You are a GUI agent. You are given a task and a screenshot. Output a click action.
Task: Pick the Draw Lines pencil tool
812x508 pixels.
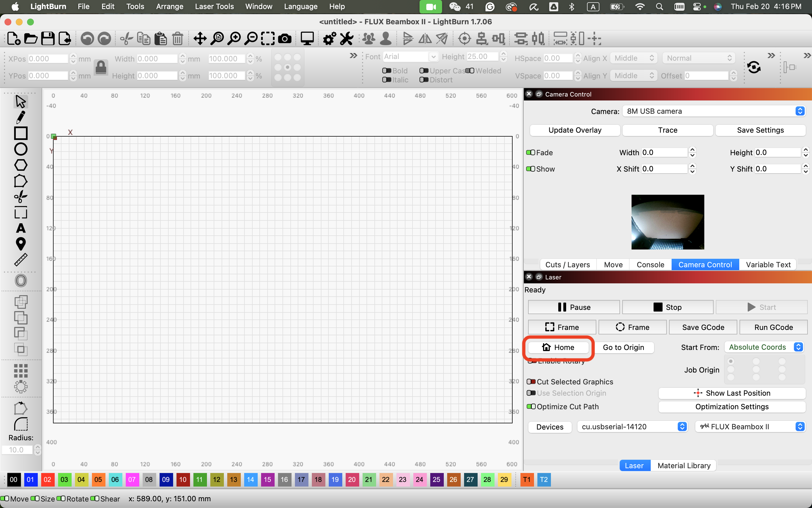click(x=21, y=118)
